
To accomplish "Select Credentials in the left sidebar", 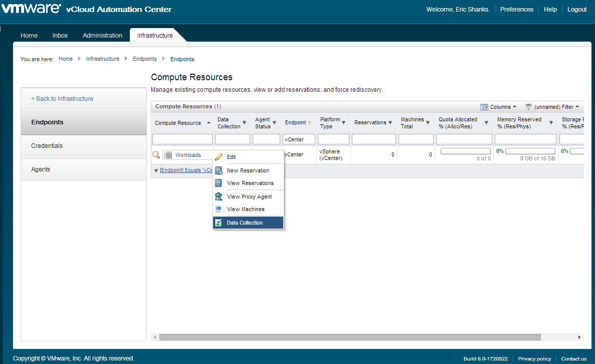I will point(47,146).
